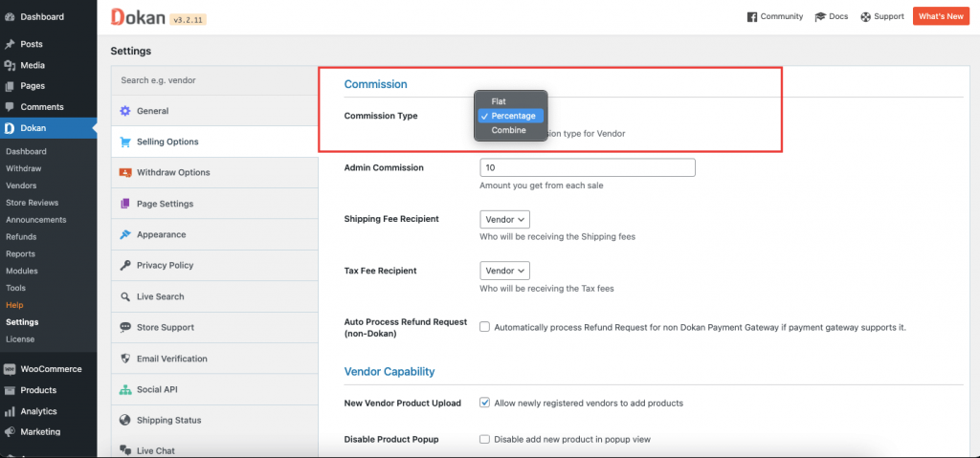Click the Live Search magnifier icon
Image resolution: width=980 pixels, height=458 pixels.
[x=125, y=296]
